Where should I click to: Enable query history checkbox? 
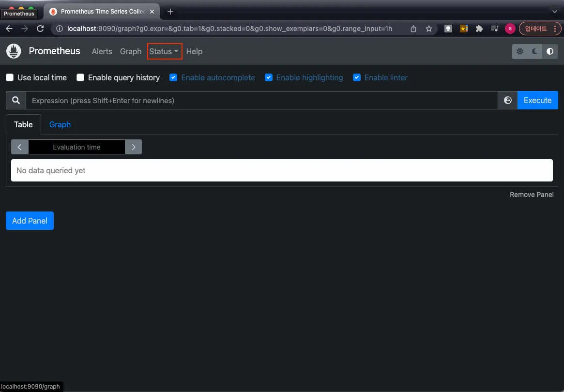(80, 78)
